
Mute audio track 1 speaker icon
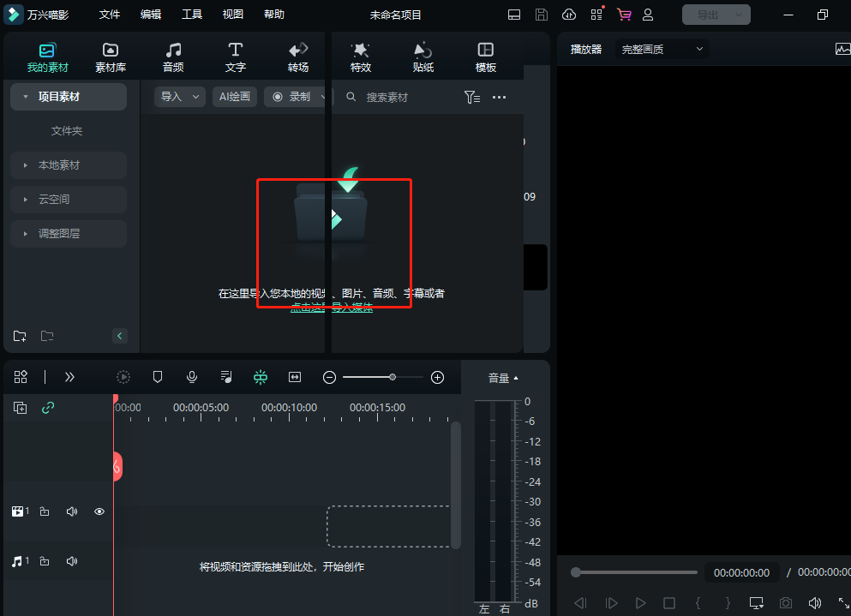(x=72, y=561)
